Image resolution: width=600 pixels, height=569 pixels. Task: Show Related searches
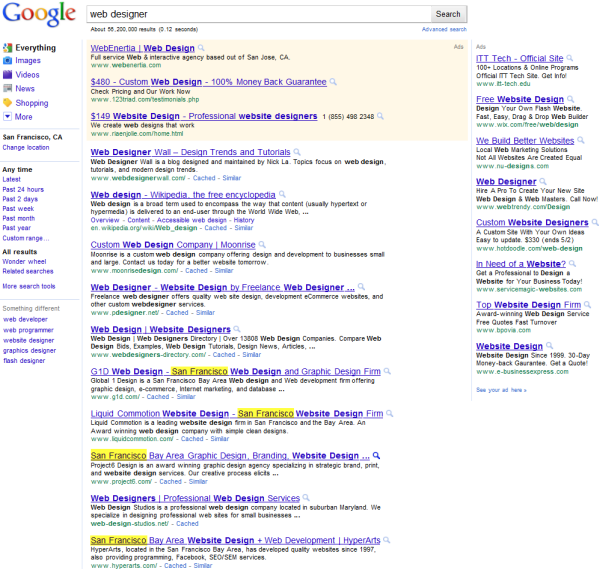coord(28,271)
